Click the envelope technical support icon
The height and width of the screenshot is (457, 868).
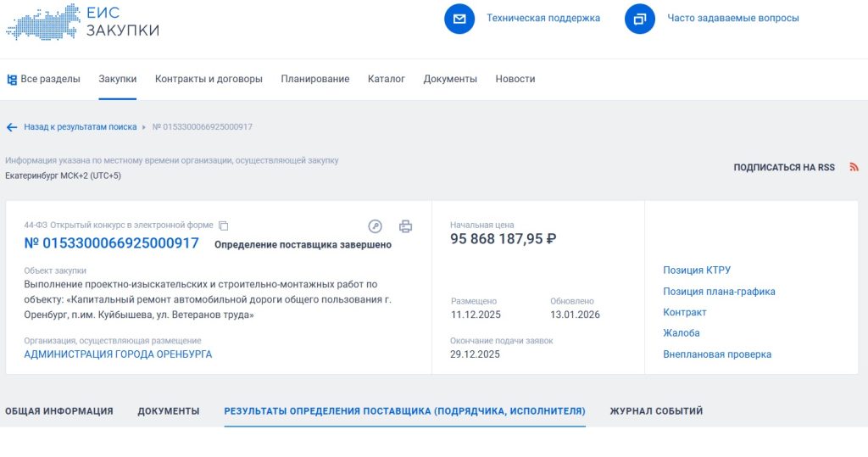(x=459, y=19)
